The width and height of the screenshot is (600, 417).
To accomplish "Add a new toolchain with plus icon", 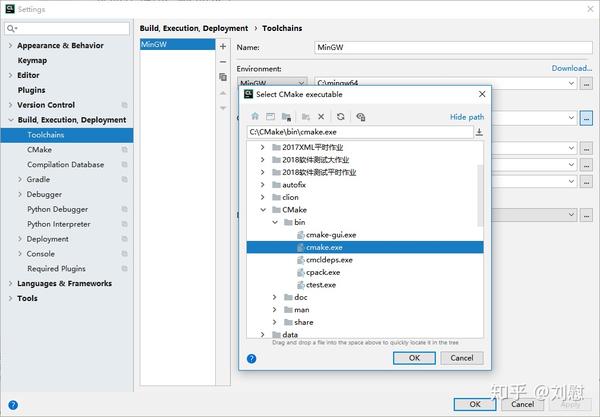I will [x=223, y=46].
